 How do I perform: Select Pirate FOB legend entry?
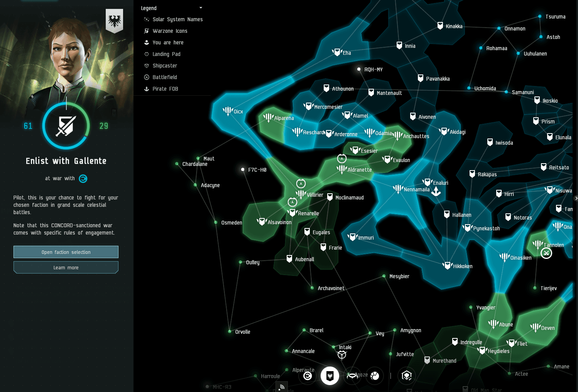(x=165, y=89)
